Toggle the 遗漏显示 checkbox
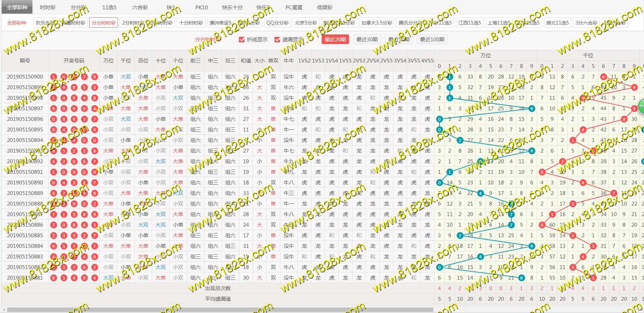This screenshot has height=313, width=644. point(277,40)
